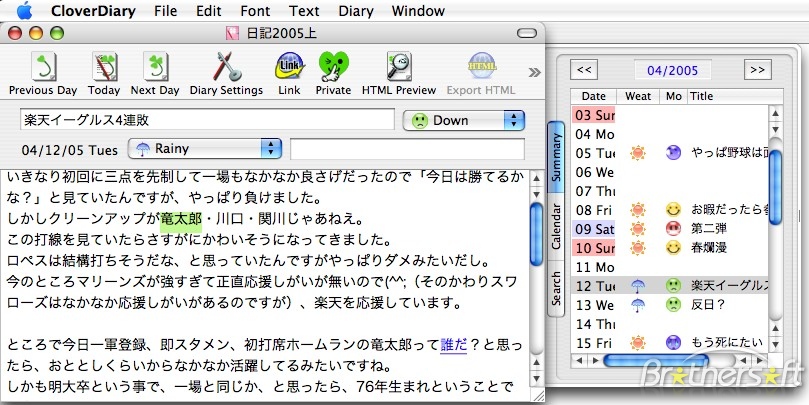This screenshot has width=809, height=405.
Task: Select entry title もう死にたい
Action: coord(726,342)
